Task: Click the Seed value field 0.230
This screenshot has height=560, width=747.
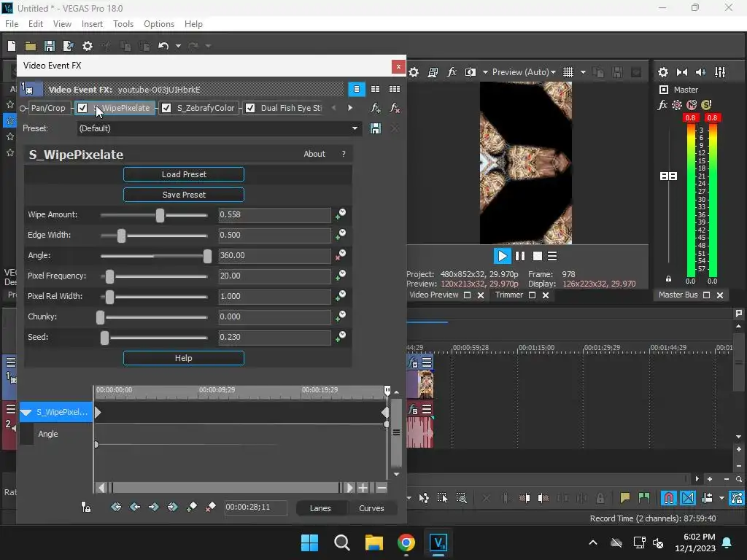Action: [x=274, y=337]
